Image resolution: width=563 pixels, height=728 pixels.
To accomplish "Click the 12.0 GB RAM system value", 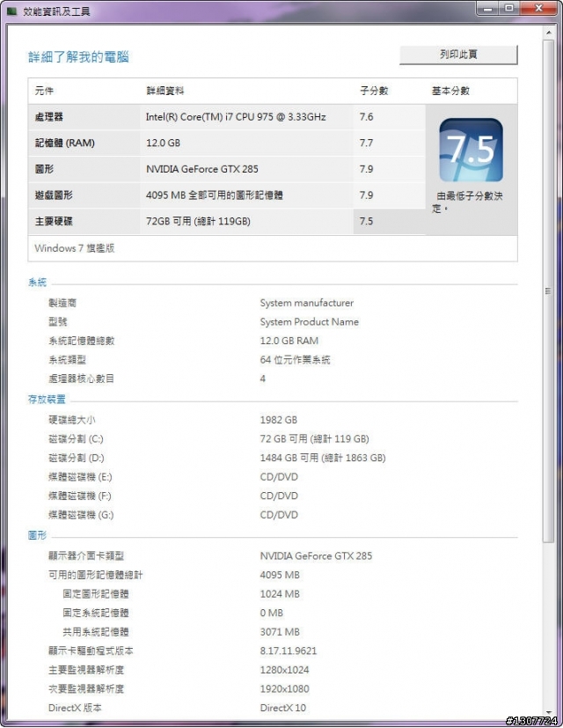I will click(289, 341).
